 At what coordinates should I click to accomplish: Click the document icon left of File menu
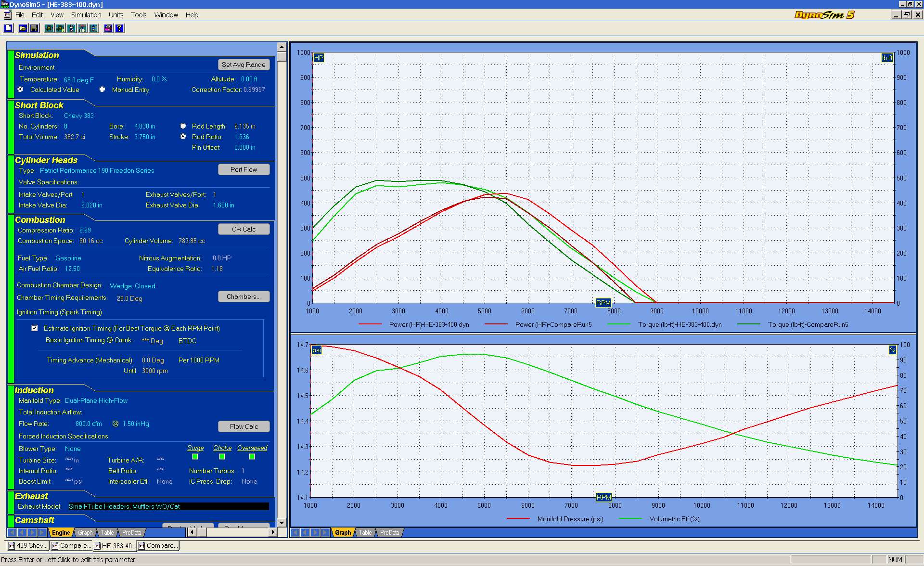coord(7,15)
